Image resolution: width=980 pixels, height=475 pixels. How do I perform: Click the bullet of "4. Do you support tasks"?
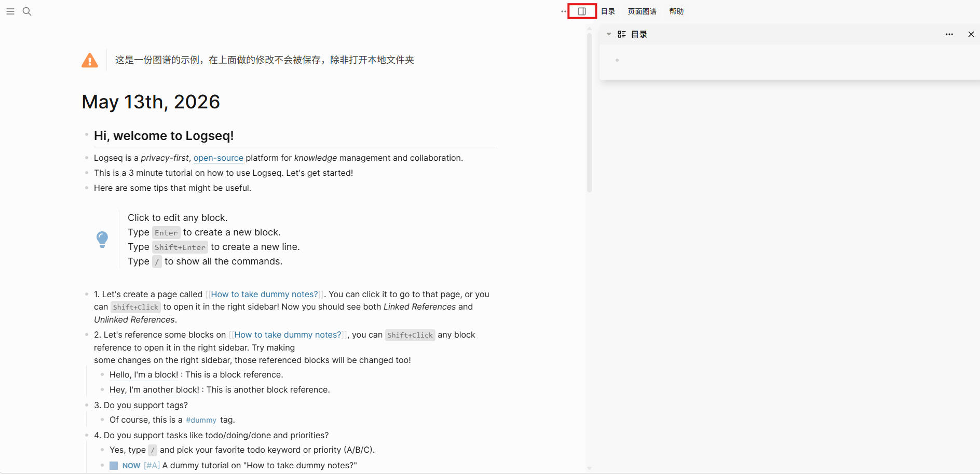[x=87, y=435]
